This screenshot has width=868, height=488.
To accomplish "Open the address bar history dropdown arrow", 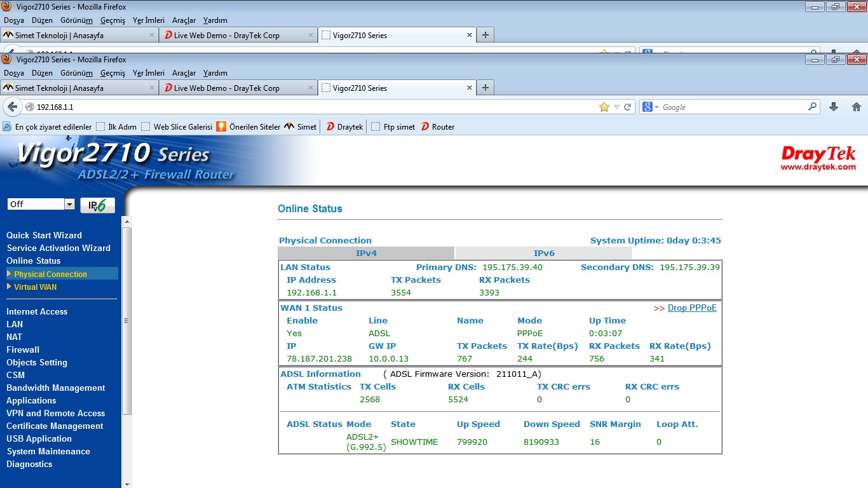I will point(616,107).
